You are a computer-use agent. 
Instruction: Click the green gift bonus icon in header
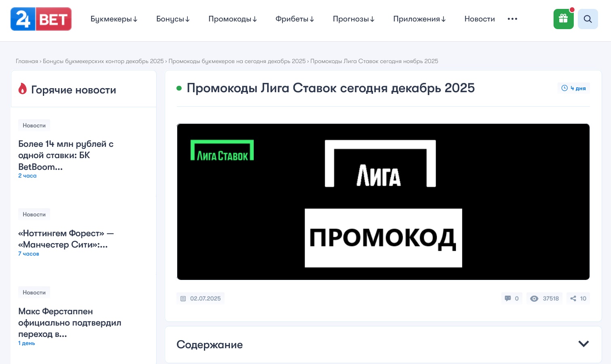[563, 19]
